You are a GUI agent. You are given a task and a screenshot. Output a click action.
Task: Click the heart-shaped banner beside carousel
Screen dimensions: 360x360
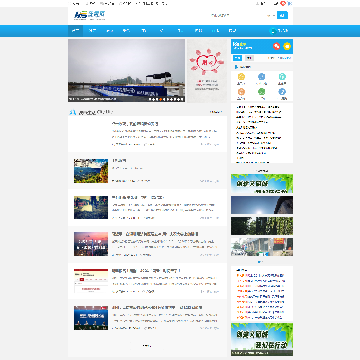point(207,71)
